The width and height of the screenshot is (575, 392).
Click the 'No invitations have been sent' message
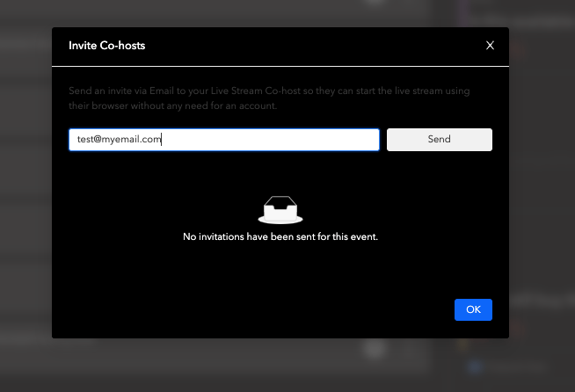pos(280,236)
